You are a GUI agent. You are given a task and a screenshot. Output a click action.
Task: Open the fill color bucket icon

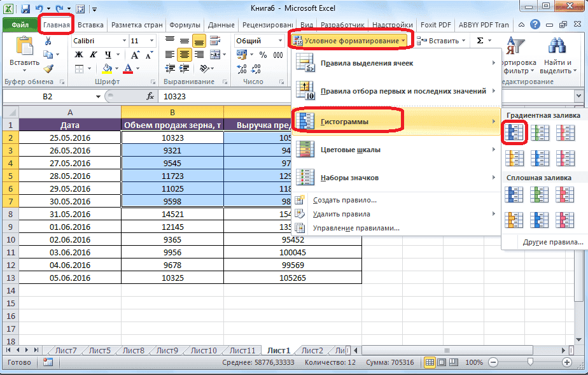tap(106, 68)
